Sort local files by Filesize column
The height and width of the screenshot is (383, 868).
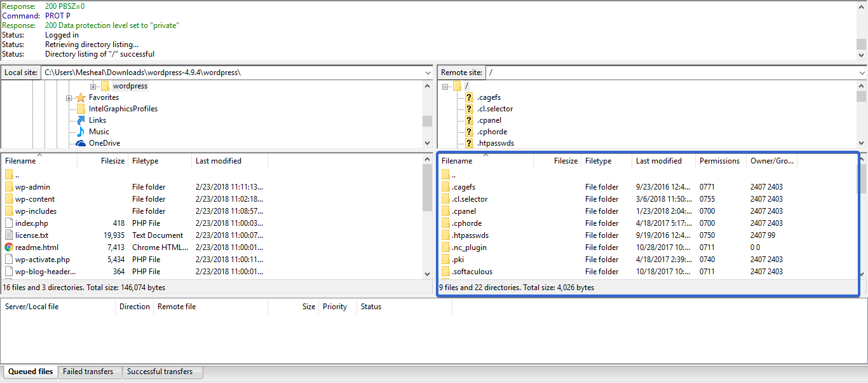(103, 161)
